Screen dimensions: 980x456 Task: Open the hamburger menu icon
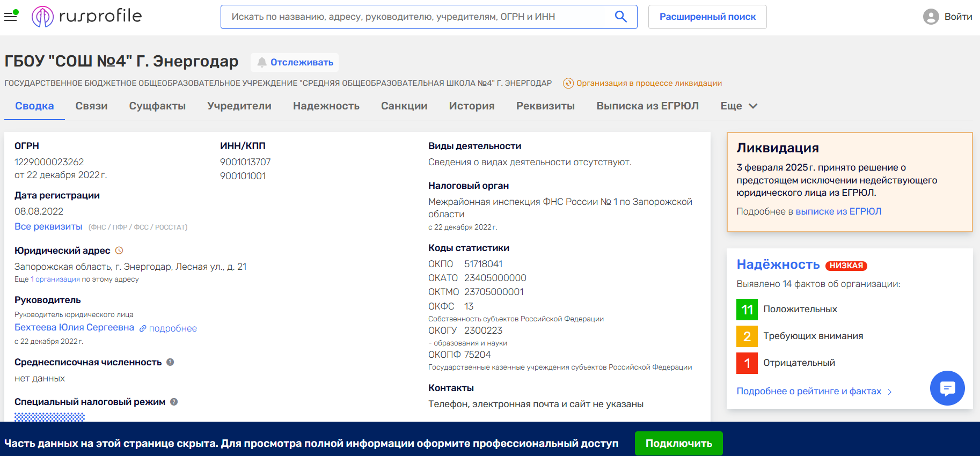coord(11,16)
